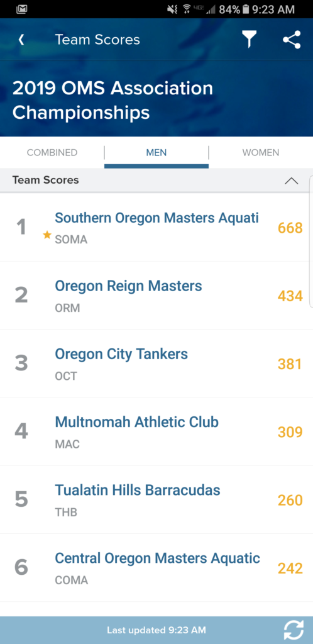The width and height of the screenshot is (313, 644).
Task: Tap the battery icon in status bar
Action: (246, 9)
